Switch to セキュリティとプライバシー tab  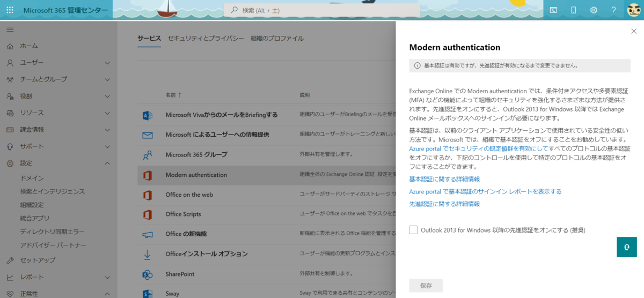206,39
